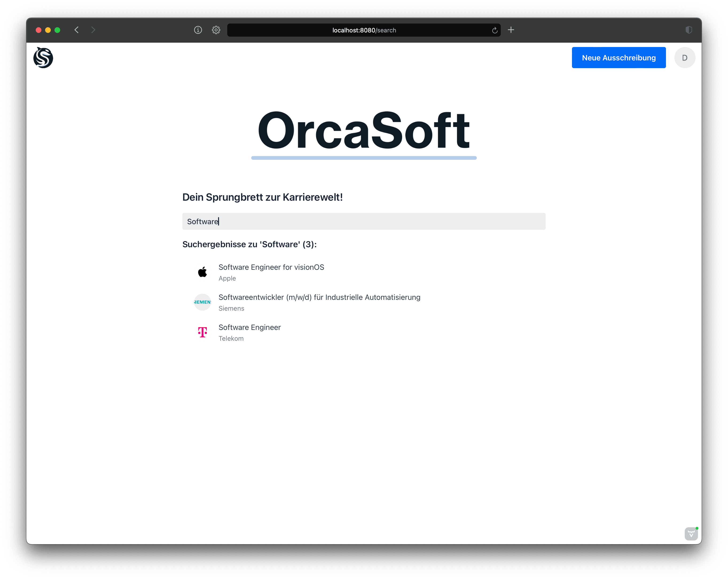728x579 pixels.
Task: Click the localhost:8080/search address bar
Action: click(364, 30)
